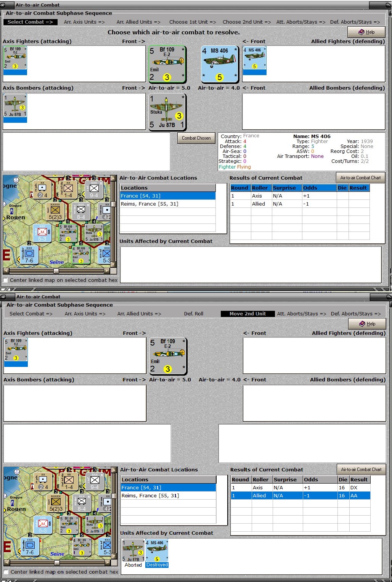Click upper map vertical scrollbar down arrow
Screen dimensions: 392x582
coord(113,265)
